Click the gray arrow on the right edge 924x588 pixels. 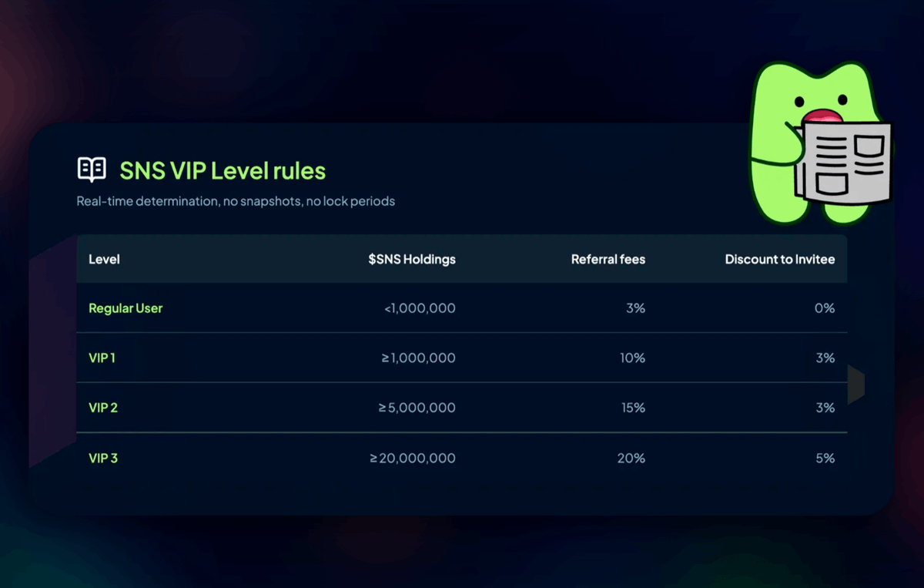856,384
